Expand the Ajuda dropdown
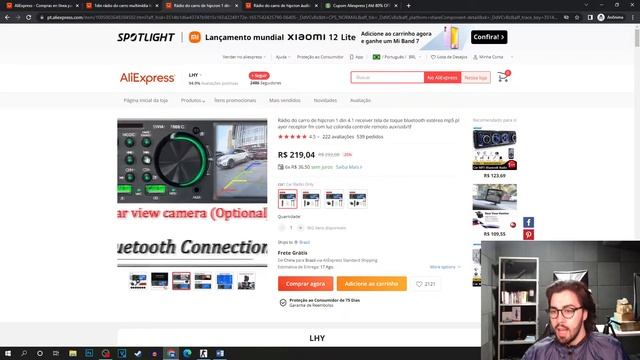 pos(282,57)
